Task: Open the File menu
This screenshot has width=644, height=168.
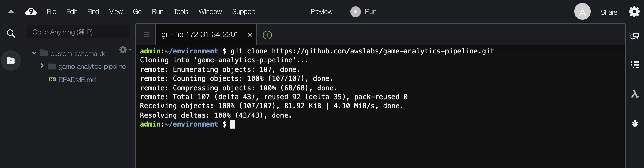Action: pyautogui.click(x=51, y=12)
